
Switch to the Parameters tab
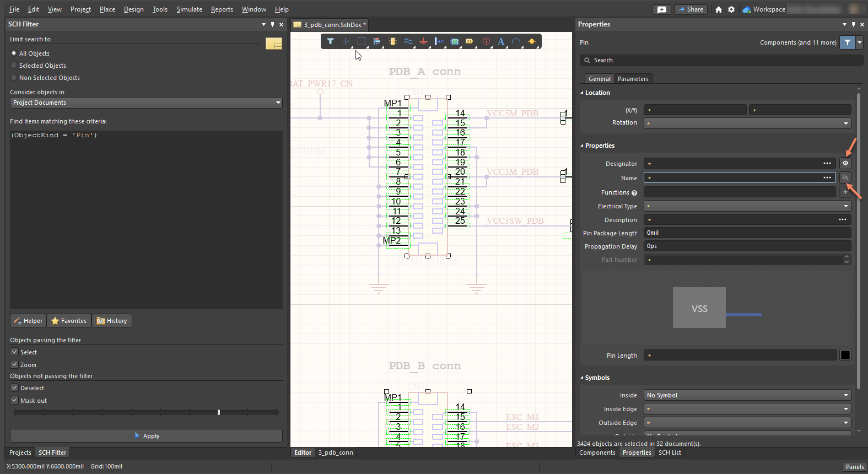point(633,79)
